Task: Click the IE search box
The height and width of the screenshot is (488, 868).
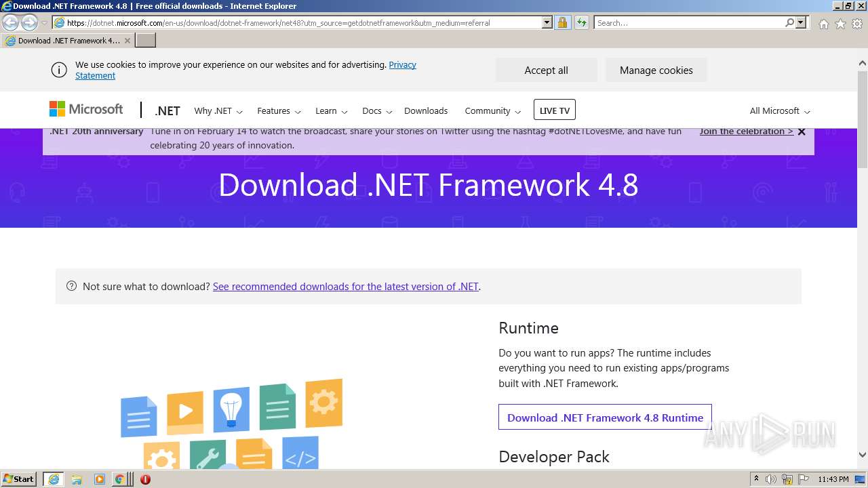Action: pyautogui.click(x=689, y=23)
